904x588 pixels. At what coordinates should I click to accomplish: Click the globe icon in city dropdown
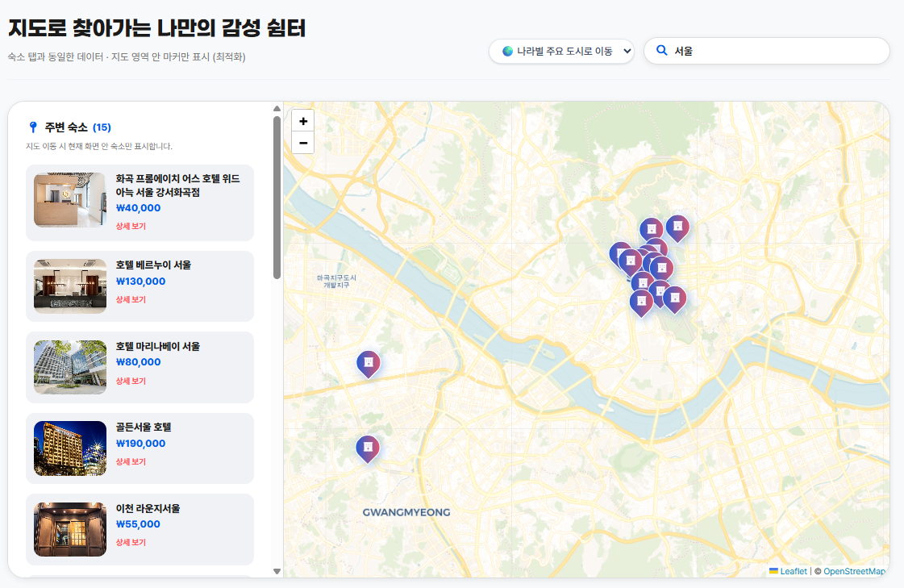click(507, 52)
